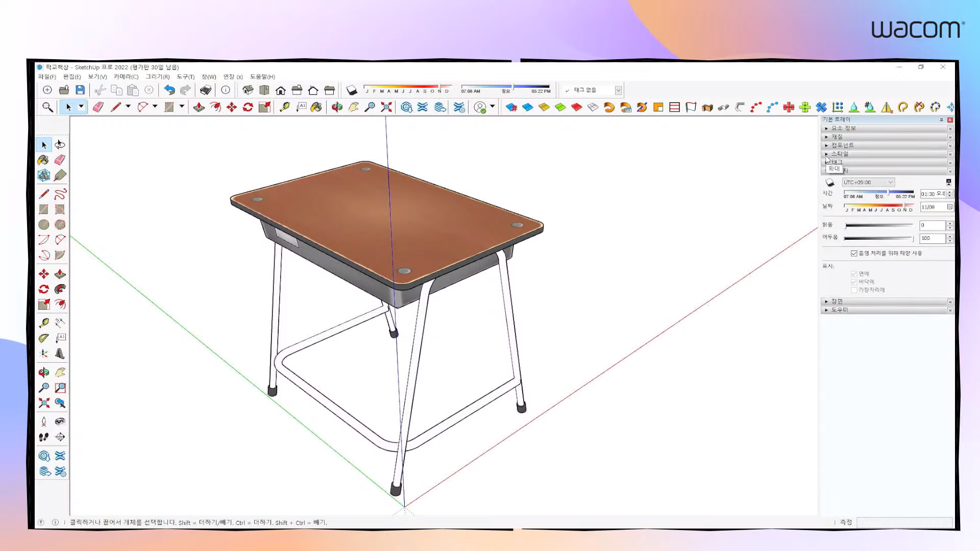The image size is (980, 551).
Task: Choose the Orbit tool in left toolbar
Action: pyautogui.click(x=44, y=372)
